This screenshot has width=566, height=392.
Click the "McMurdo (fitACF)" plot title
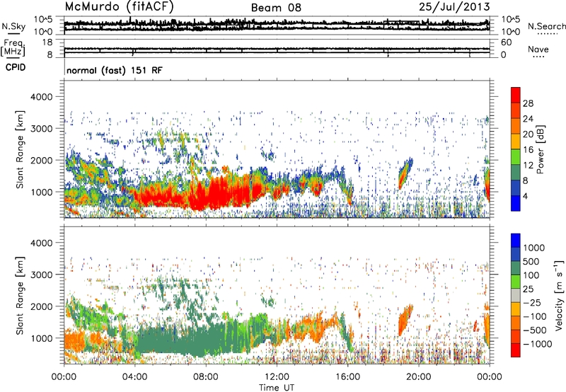[119, 7]
